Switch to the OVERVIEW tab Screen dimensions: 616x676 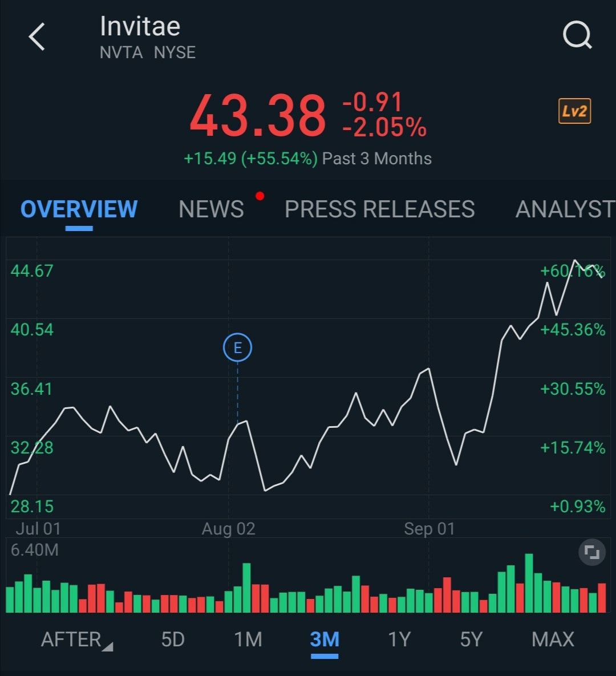pos(79,209)
